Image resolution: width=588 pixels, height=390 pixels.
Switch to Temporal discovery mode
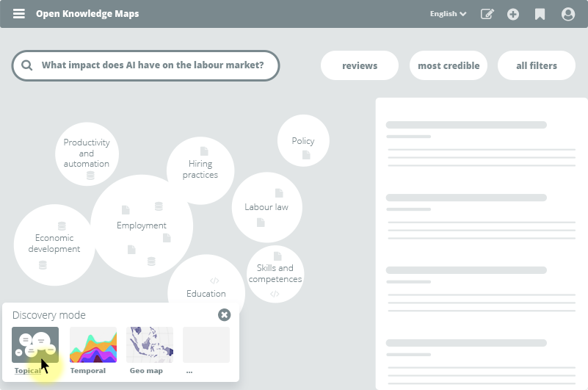tap(93, 345)
